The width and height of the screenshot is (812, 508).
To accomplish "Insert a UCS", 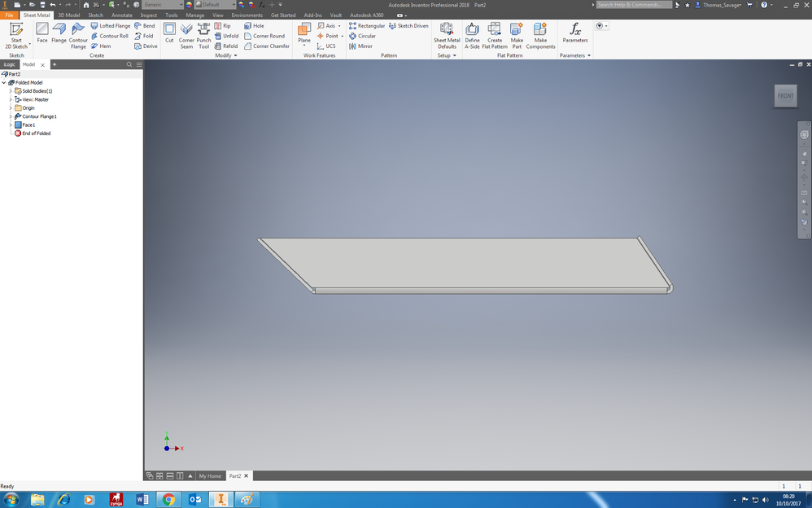I will coord(326,46).
